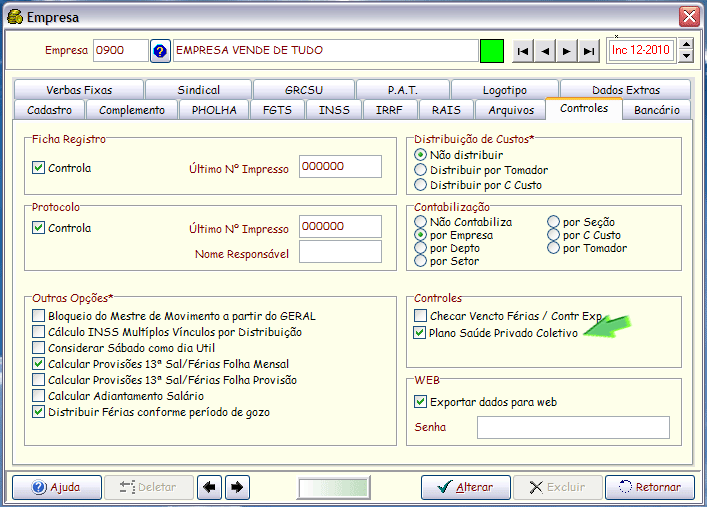Open the INSS tab
Viewport: 707px width, 507px height.
click(x=334, y=110)
